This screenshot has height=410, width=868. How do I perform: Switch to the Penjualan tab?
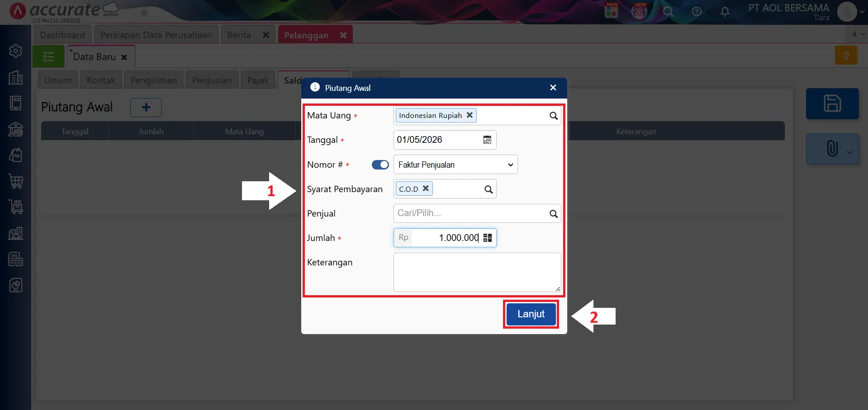click(212, 80)
